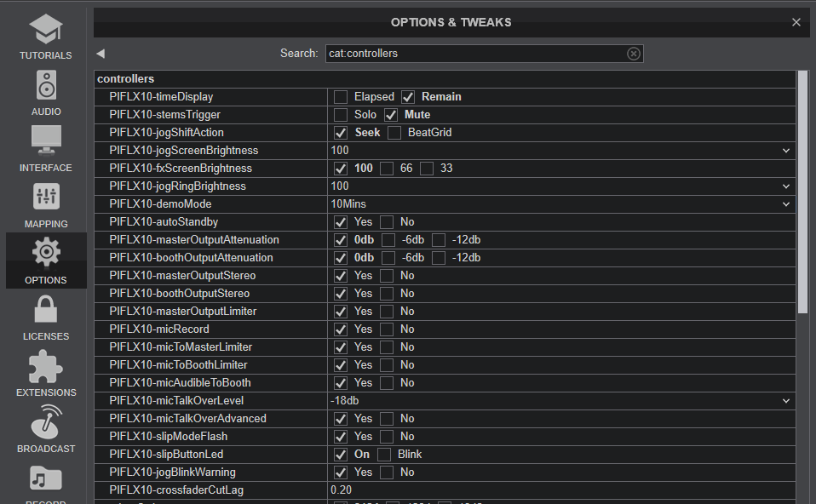The image size is (816, 504).
Task: Open the Audio speaker settings icon
Action: pyautogui.click(x=46, y=86)
